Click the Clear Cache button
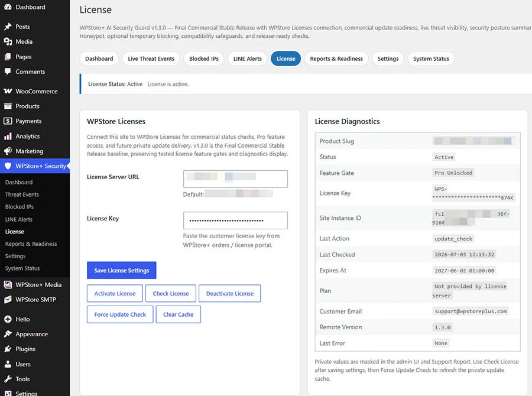 (178, 314)
